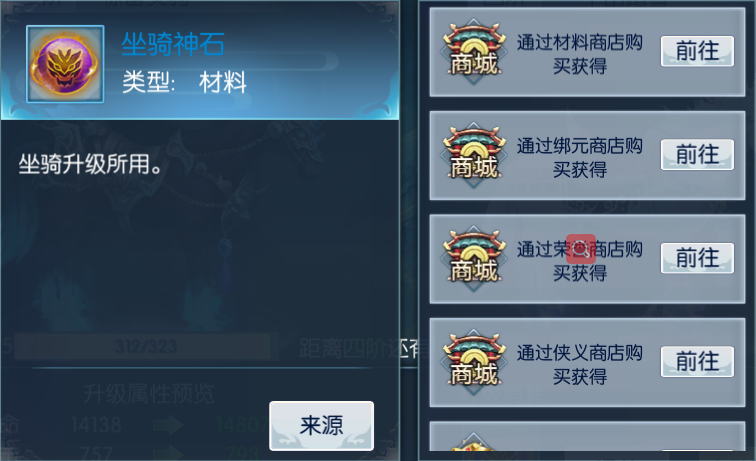Screen dimensions: 756x461
Task: Click the 来源 button
Action: pyautogui.click(x=322, y=426)
